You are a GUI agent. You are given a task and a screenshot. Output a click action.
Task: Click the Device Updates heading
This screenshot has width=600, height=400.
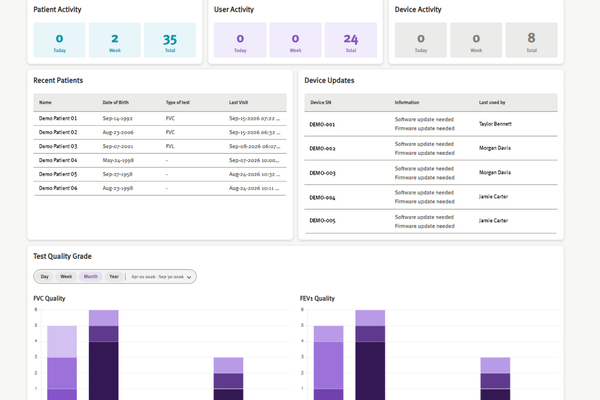(x=329, y=80)
